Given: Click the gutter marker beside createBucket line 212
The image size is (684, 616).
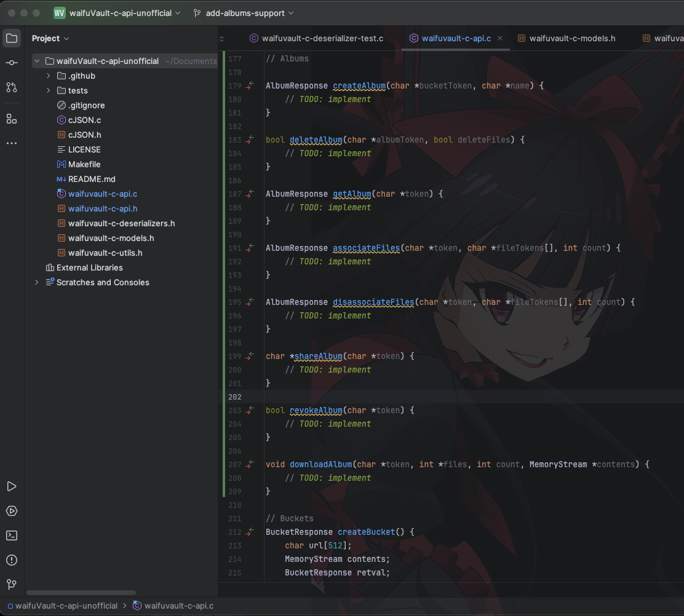Looking at the screenshot, I should pyautogui.click(x=250, y=531).
